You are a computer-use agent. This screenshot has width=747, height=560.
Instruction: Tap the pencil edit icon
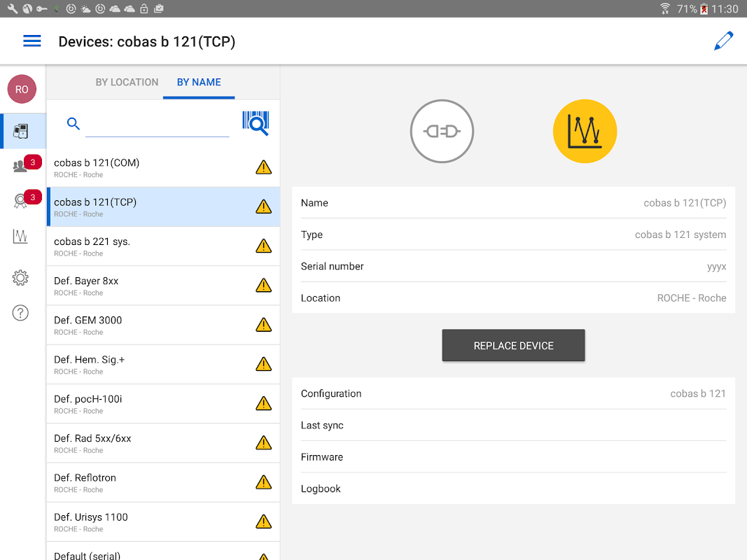coord(723,41)
